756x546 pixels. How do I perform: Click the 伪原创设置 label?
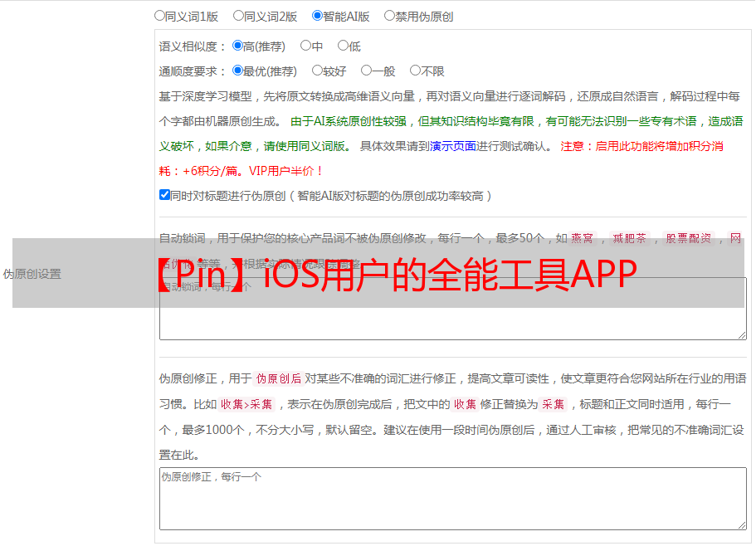[32, 274]
